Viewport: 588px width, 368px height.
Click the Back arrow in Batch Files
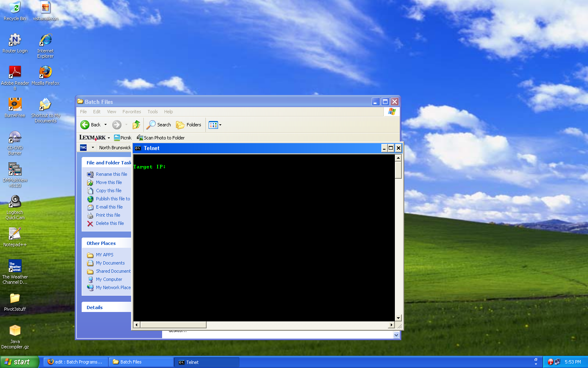91,125
